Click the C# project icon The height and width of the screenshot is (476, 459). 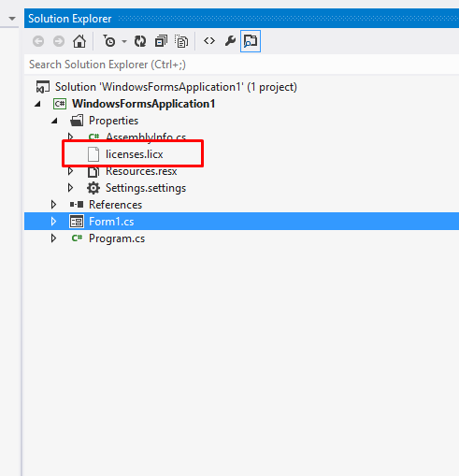pyautogui.click(x=60, y=104)
